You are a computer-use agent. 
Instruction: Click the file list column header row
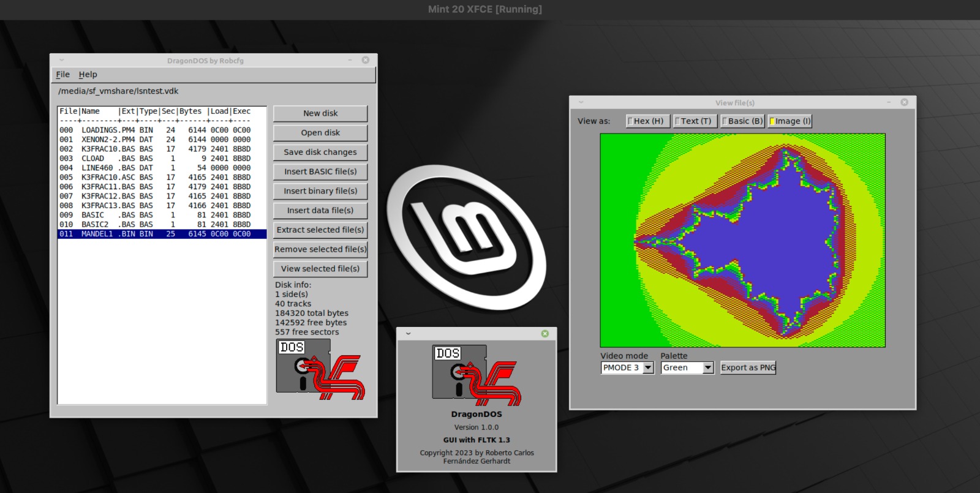[x=162, y=111]
